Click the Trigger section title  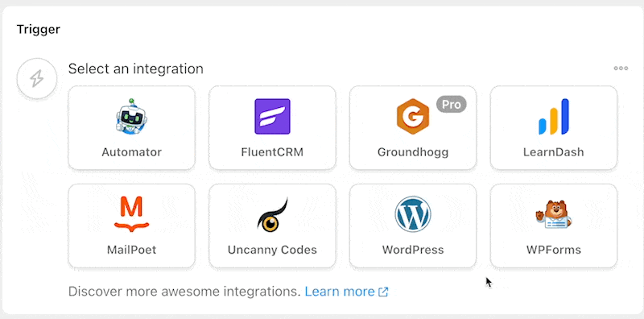(x=38, y=30)
